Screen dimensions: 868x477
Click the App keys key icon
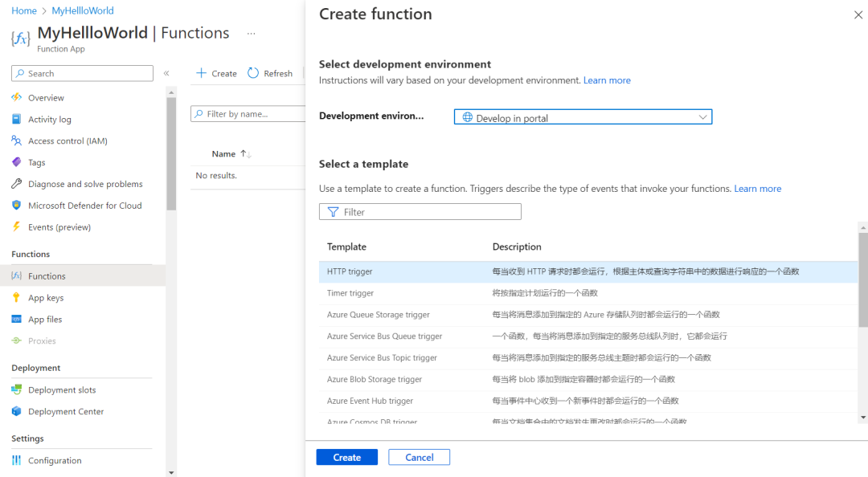coord(16,298)
